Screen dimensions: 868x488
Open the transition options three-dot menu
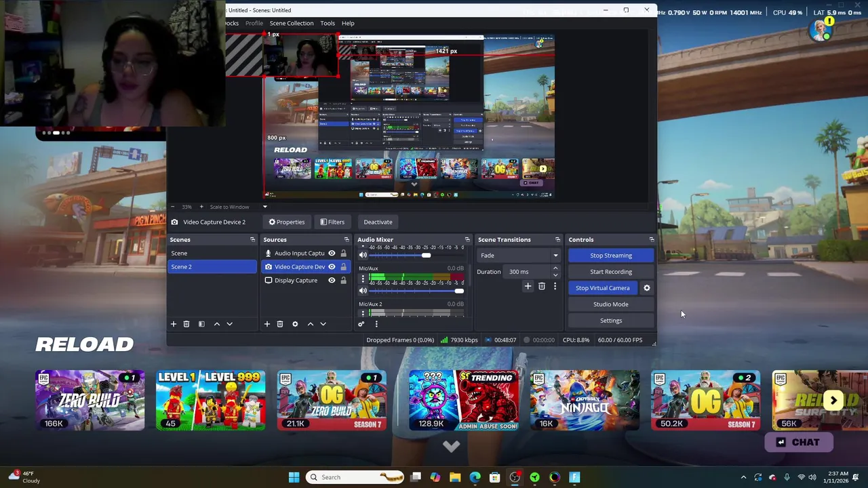555,286
